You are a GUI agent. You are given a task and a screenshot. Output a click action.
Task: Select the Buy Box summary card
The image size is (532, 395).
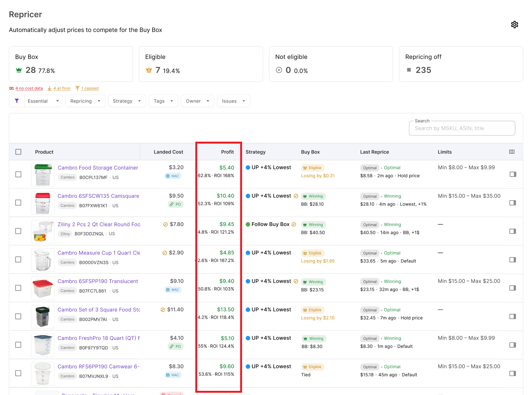coord(71,64)
